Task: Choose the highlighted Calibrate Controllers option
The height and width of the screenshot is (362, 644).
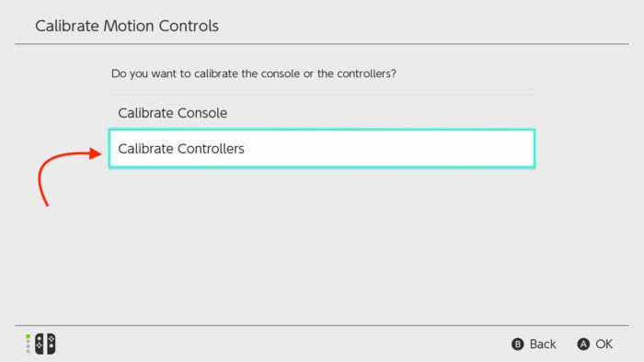Action: (322, 149)
